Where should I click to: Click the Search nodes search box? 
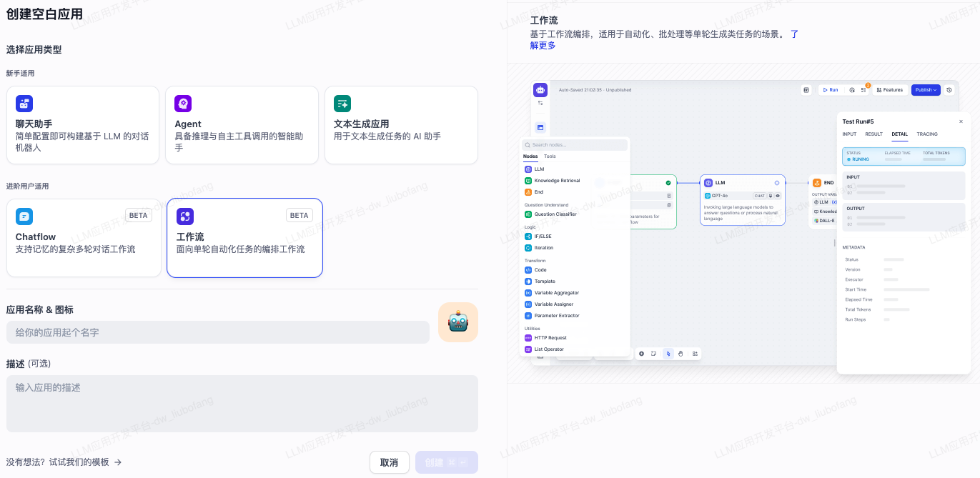(574, 144)
